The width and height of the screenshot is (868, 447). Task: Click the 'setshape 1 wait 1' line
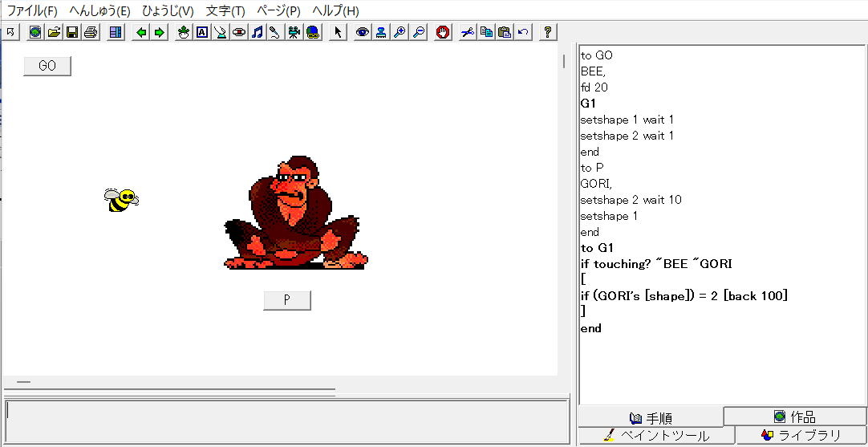[627, 120]
